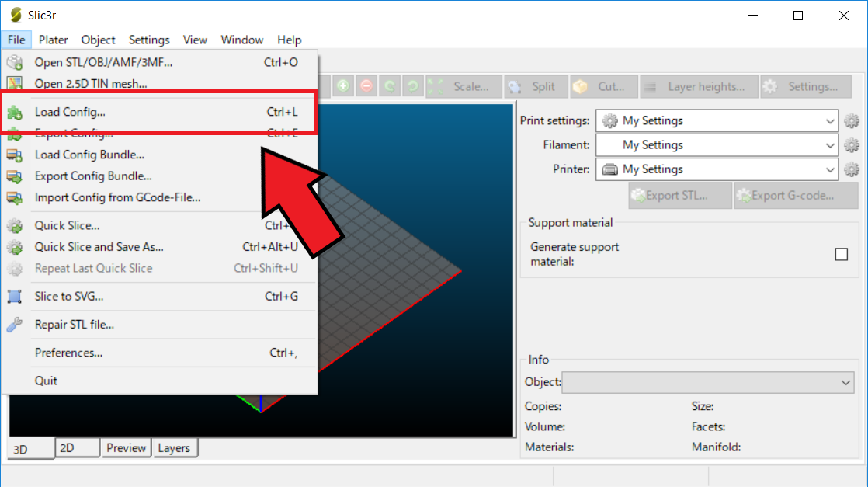This screenshot has height=487, width=868.
Task: Click the "Print settings:" label
Action: 554,121
